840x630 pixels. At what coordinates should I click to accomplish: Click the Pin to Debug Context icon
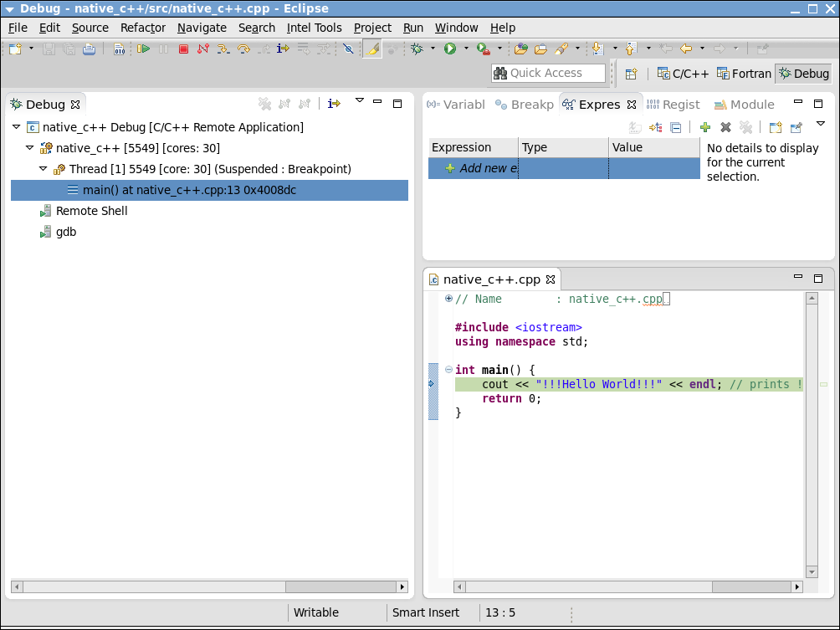(796, 127)
